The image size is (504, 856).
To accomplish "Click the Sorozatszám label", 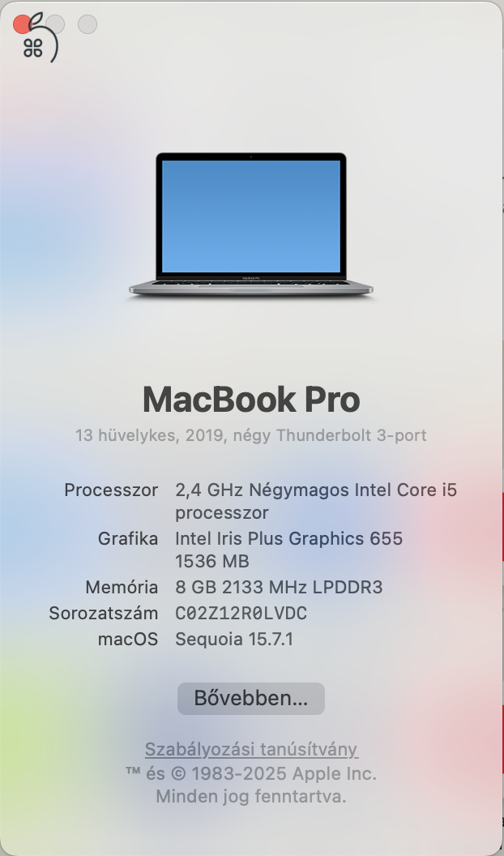I will 103,613.
